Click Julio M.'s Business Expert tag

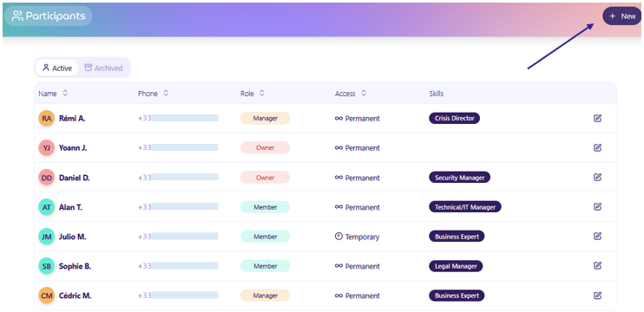(x=457, y=237)
